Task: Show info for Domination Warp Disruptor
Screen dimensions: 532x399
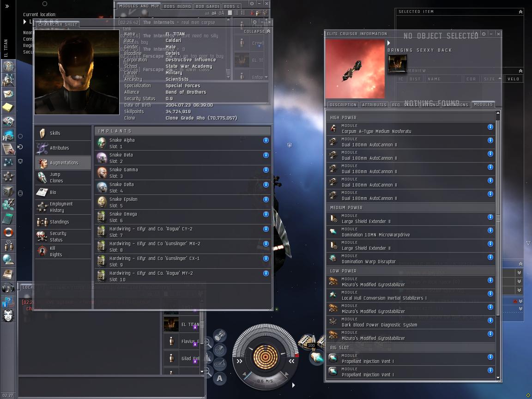Action: [x=490, y=257]
